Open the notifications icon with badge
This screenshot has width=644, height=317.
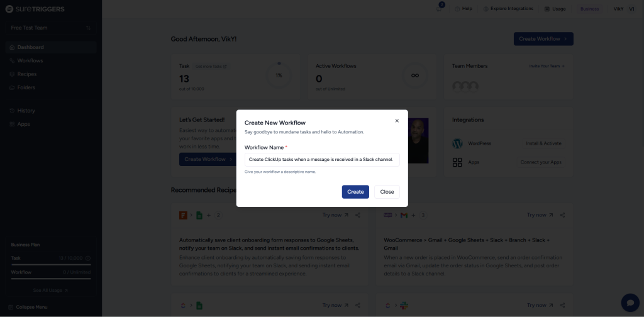pyautogui.click(x=439, y=9)
